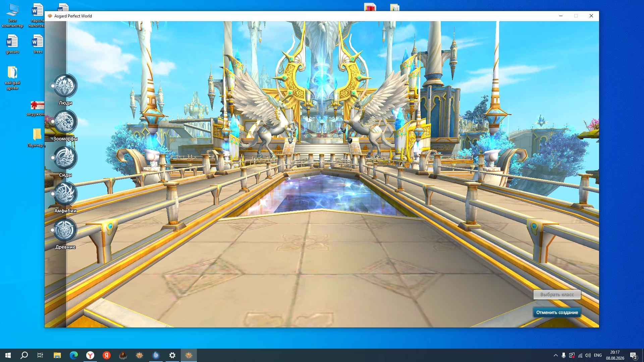
Task: Open the blue circle app on taskbar
Action: [156, 355]
